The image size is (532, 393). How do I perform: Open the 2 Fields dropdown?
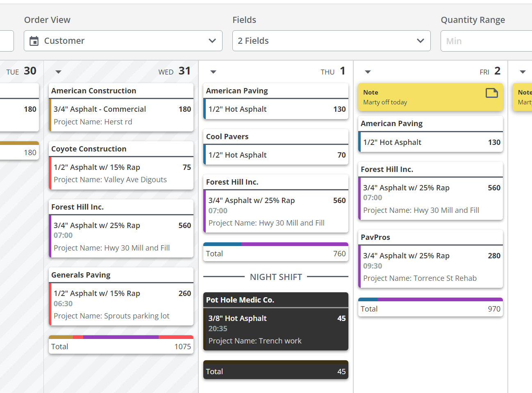click(x=331, y=41)
